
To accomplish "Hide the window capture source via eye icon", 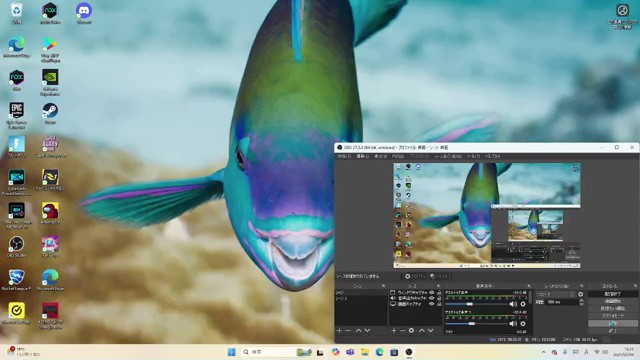I will [x=431, y=293].
